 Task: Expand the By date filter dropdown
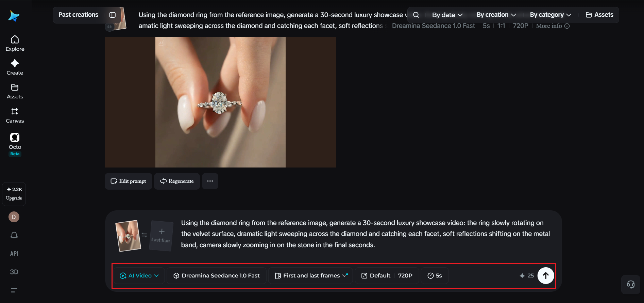point(447,15)
